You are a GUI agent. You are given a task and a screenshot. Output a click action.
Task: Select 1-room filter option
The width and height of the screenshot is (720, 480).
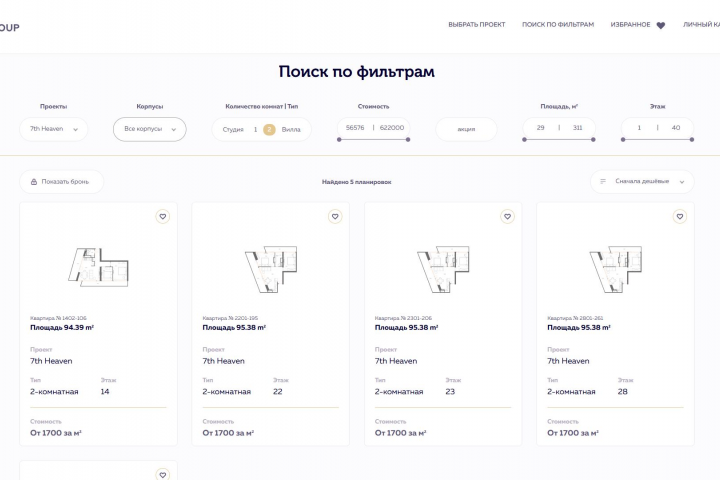coord(255,130)
